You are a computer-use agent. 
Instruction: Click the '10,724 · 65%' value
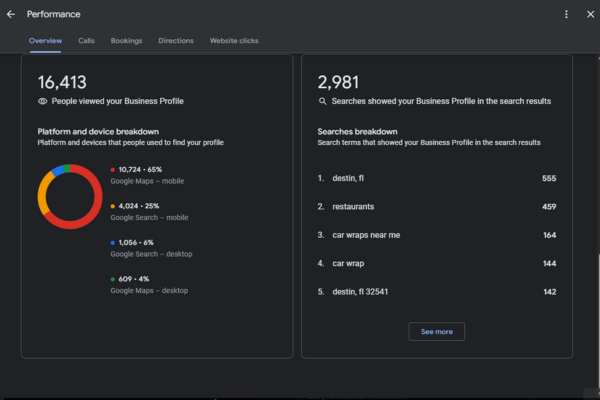pos(140,170)
